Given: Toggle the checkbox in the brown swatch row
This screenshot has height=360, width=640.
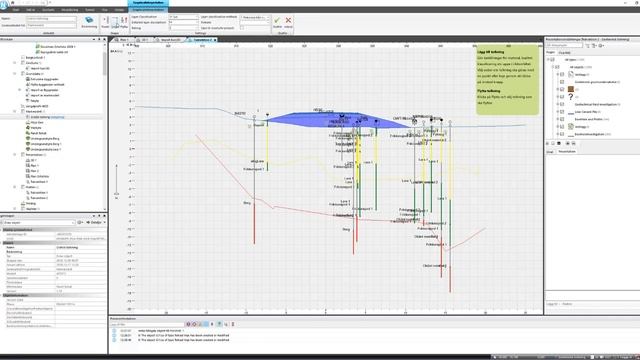Looking at the screenshot, I should tap(562, 89).
